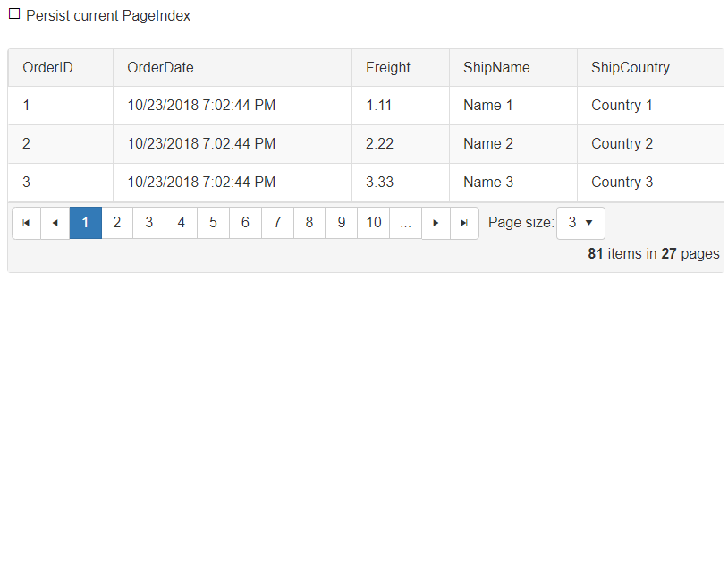Select the cell with Freight 1.11
The width and height of the screenshot is (728, 571).
click(400, 106)
